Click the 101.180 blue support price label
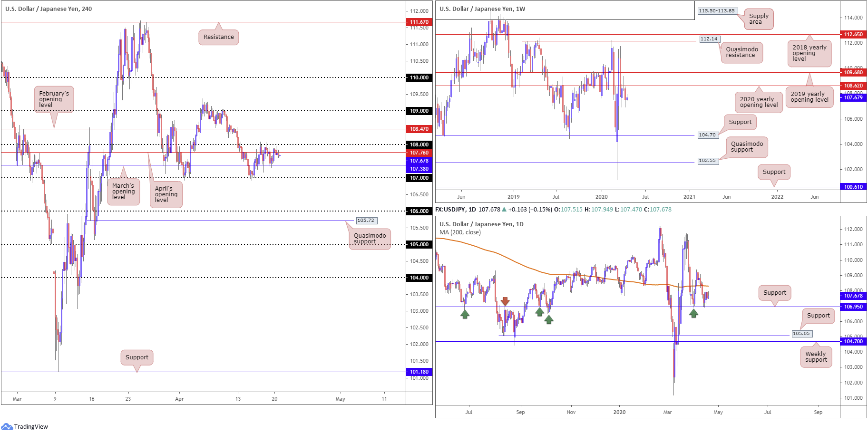Screen dimensions: 868x433 tap(419, 372)
